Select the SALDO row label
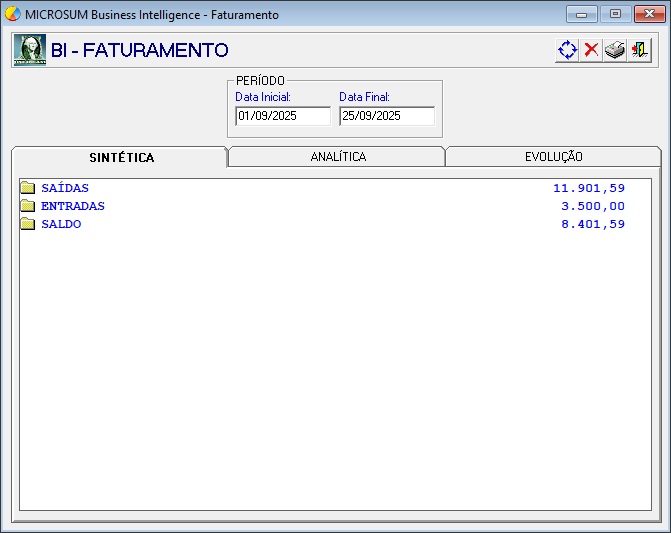671x533 pixels. 61,224
